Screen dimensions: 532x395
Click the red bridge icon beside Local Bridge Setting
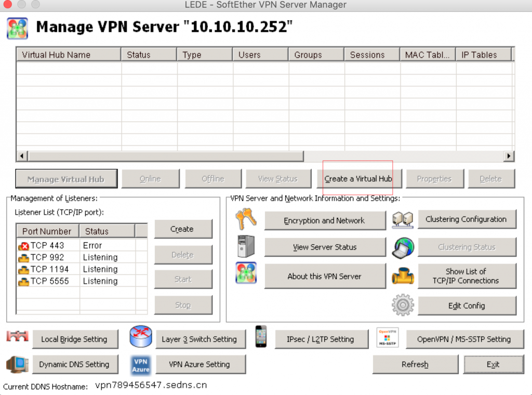pos(17,336)
